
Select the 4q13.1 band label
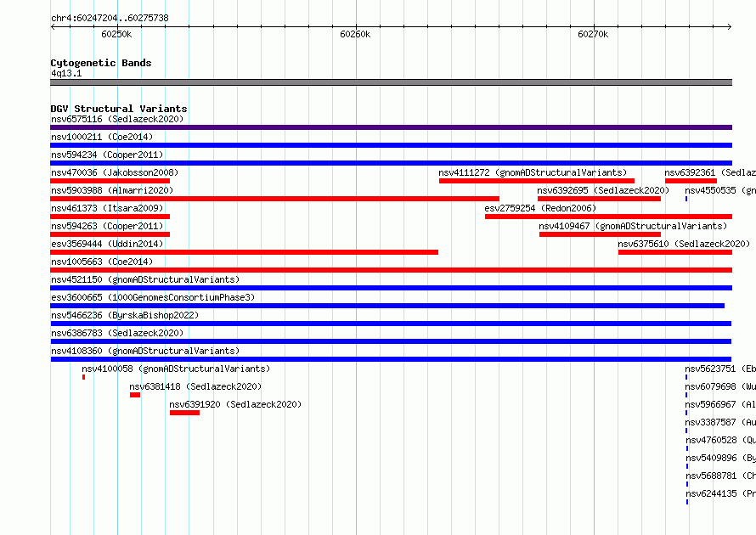[66, 73]
